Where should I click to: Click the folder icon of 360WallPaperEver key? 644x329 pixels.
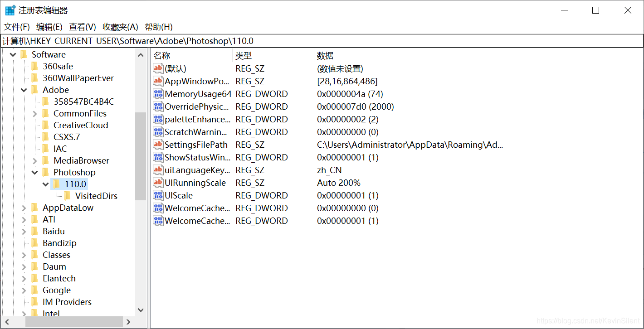tap(34, 78)
